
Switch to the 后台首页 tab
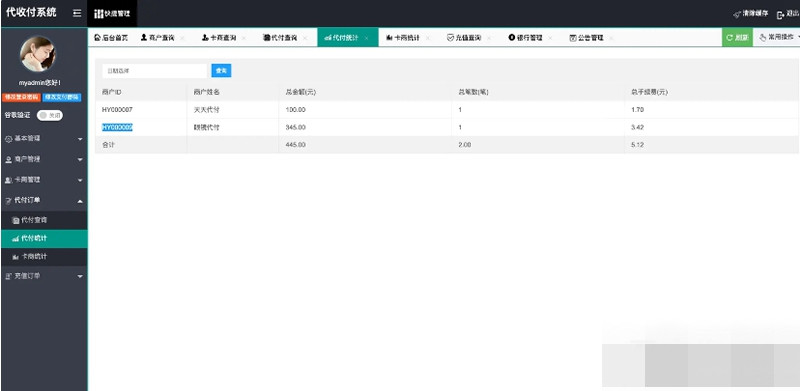coord(111,38)
